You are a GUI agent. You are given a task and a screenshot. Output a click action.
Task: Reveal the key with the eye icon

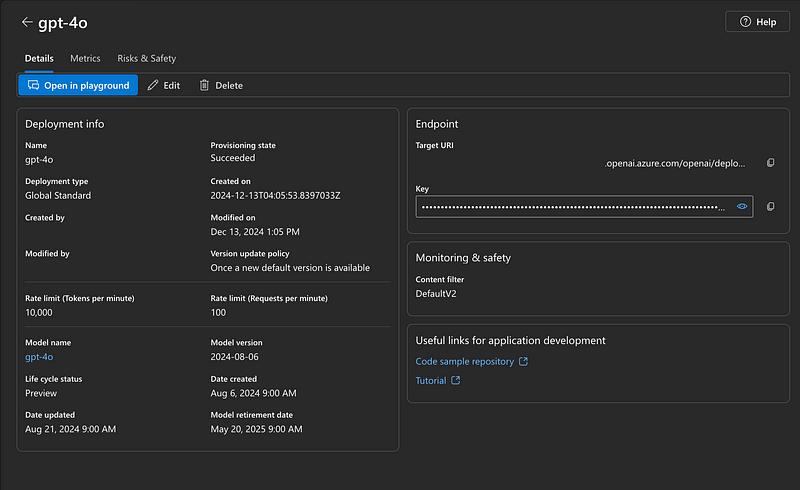pyautogui.click(x=742, y=206)
